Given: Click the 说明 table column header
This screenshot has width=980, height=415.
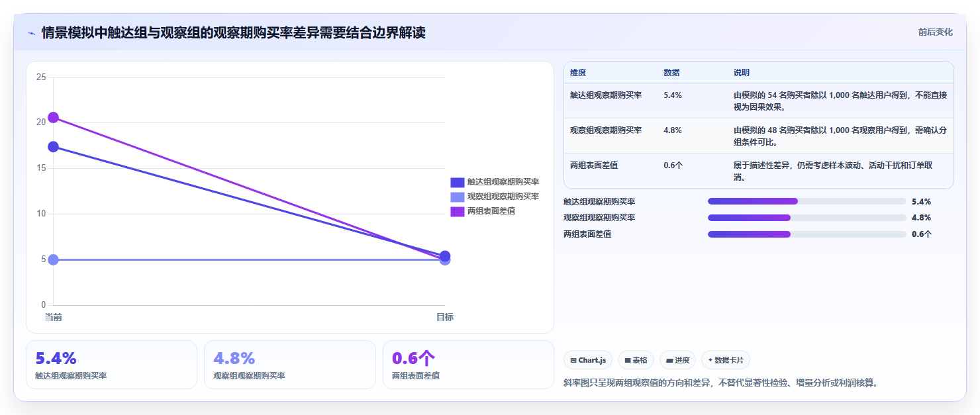Looking at the screenshot, I should (742, 73).
